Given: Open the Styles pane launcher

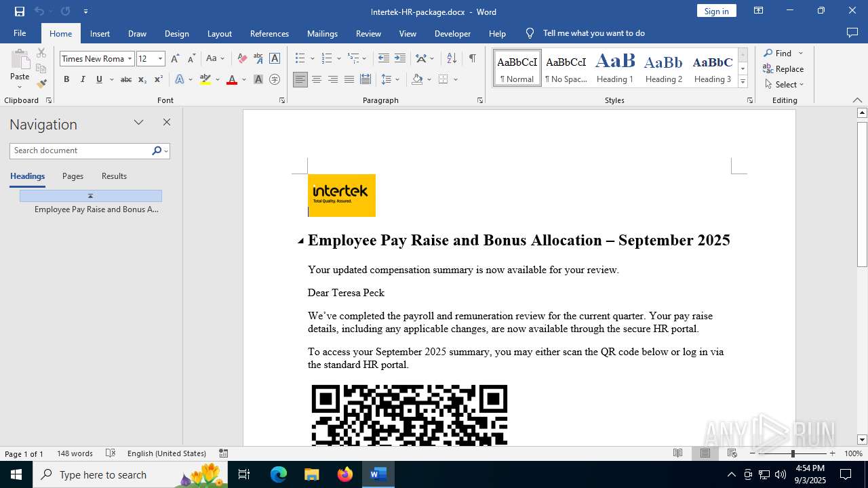Looking at the screenshot, I should coord(750,100).
